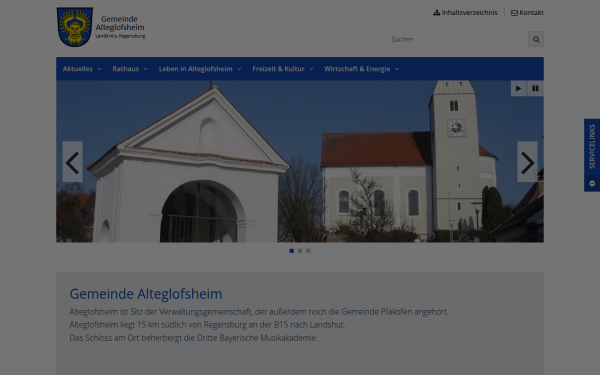This screenshot has height=375, width=600.
Task: Expand the chevron beside Rathaus
Action: 146,69
